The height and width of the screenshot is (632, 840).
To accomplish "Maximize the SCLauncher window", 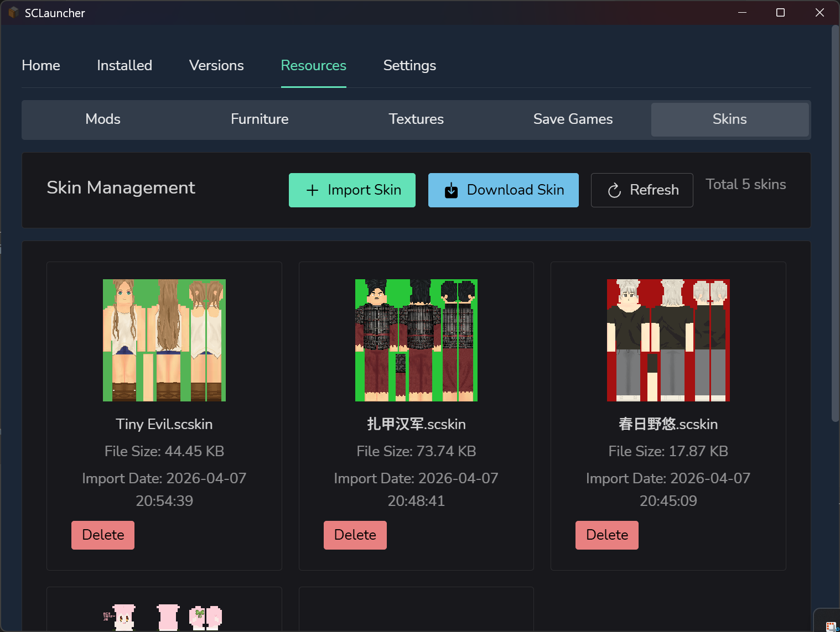I will pyautogui.click(x=780, y=13).
